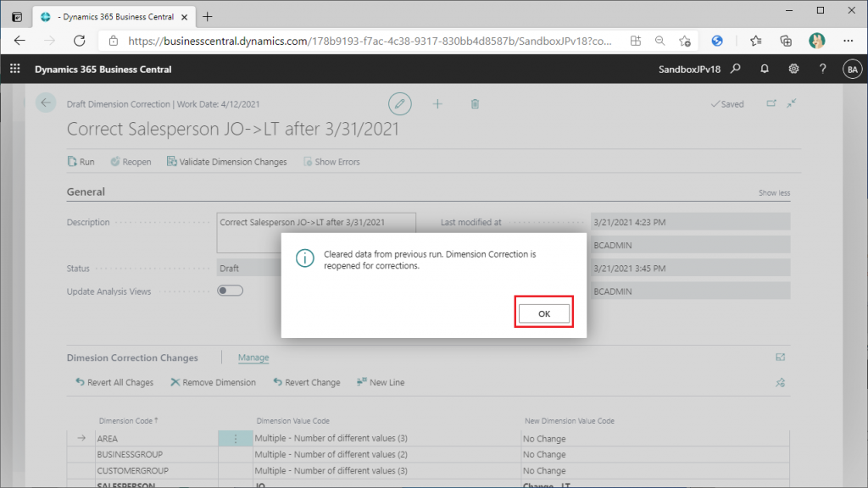
Task: Click Validate Dimension Changes
Action: point(227,162)
